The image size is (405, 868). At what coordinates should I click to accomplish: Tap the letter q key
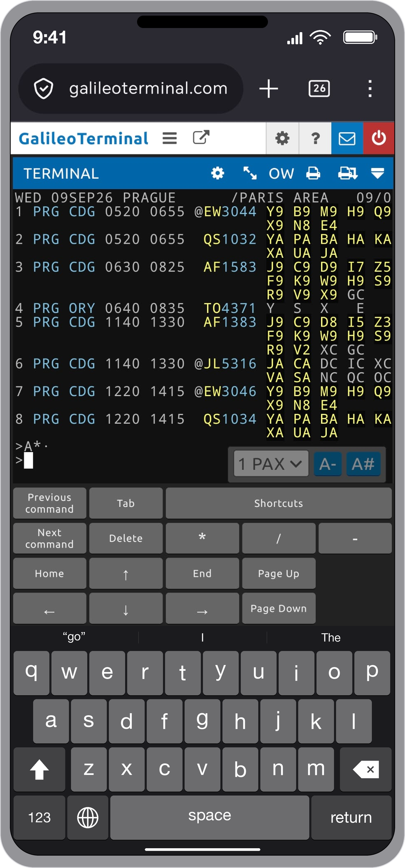[x=32, y=673]
